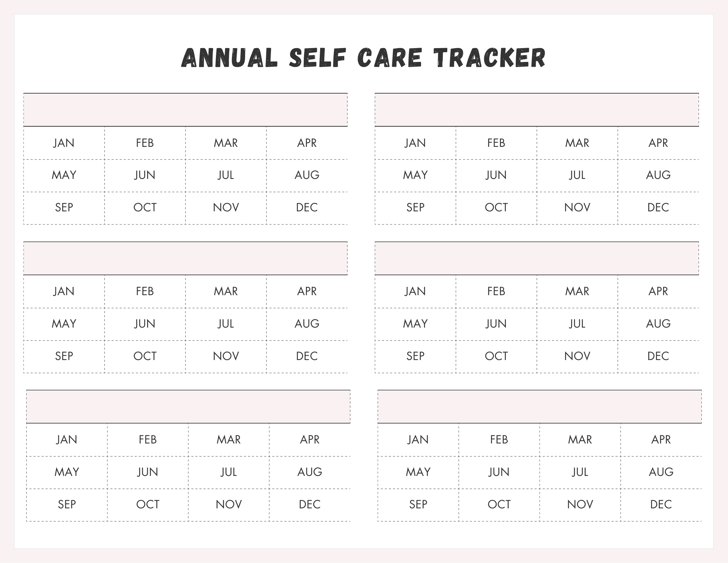Select the JAN cell in top-left tracker
728x563 pixels.
64,143
